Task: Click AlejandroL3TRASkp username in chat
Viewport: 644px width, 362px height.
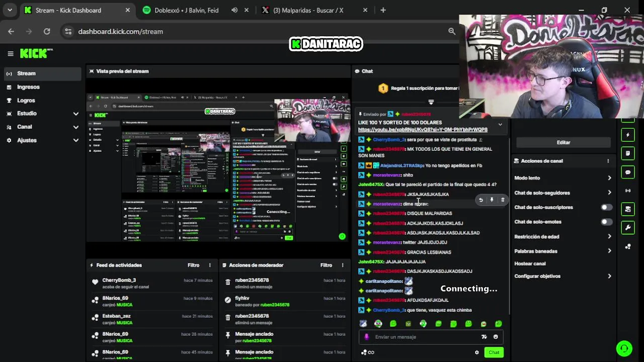Action: pos(401,165)
